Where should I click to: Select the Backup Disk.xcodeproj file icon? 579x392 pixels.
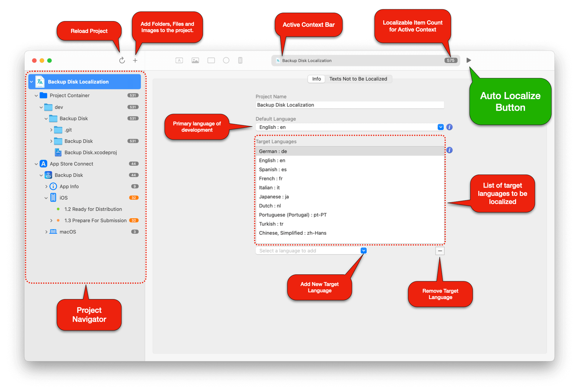58,153
